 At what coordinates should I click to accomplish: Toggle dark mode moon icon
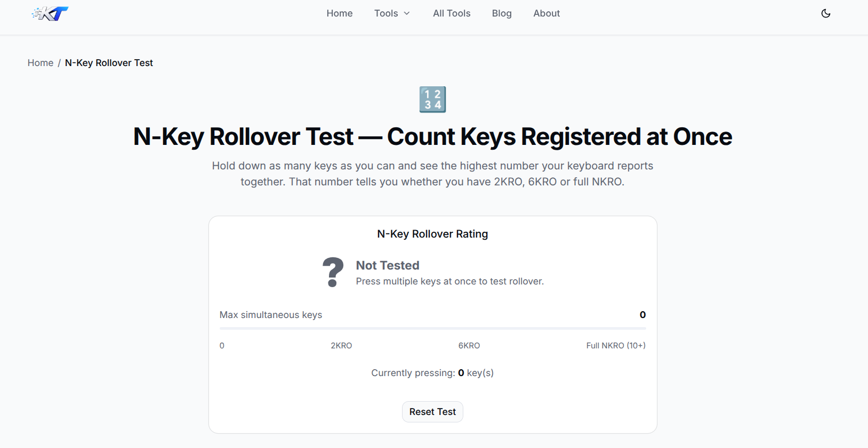(826, 13)
